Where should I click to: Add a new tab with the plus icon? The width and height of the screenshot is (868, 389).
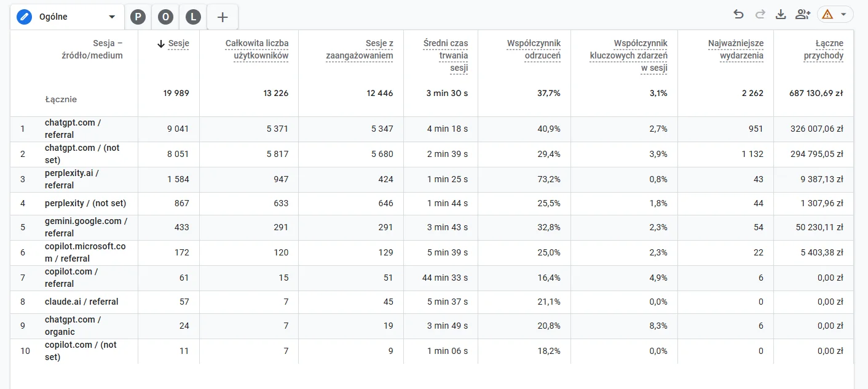(223, 17)
